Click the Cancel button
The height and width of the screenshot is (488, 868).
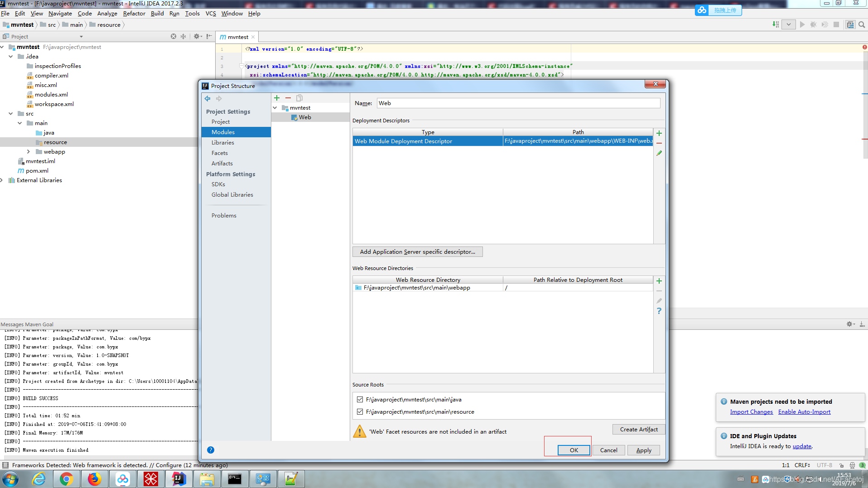pyautogui.click(x=608, y=450)
